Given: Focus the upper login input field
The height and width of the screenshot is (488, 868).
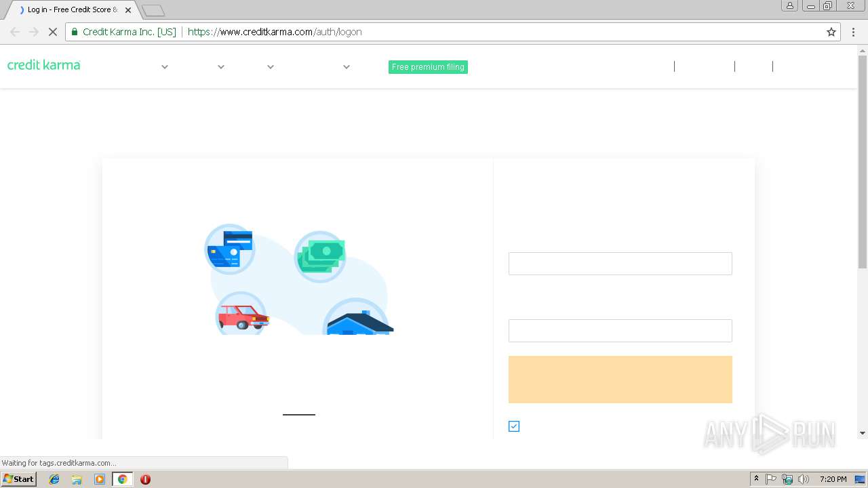Looking at the screenshot, I should coord(620,264).
